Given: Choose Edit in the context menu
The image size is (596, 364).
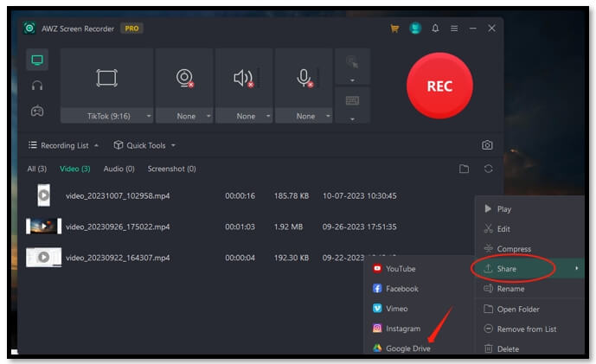Looking at the screenshot, I should coord(530,229).
